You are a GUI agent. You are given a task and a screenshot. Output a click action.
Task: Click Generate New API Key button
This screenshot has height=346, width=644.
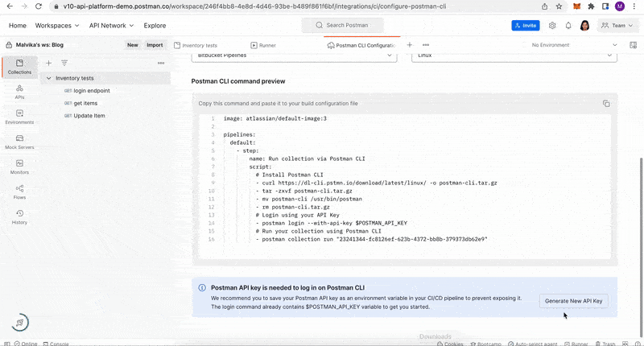573,301
